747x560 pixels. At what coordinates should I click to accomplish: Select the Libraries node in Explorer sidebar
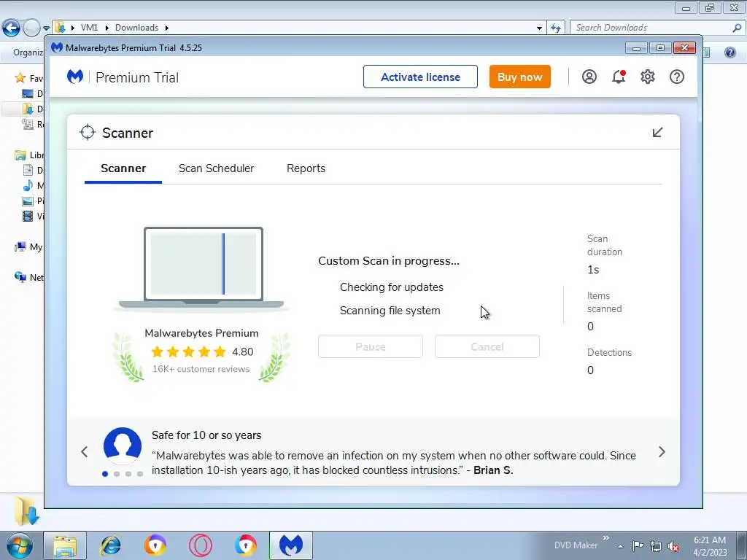point(20,155)
